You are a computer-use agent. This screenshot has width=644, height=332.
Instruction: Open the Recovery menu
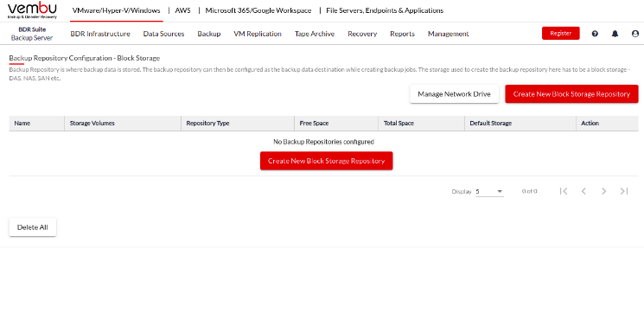[362, 34]
